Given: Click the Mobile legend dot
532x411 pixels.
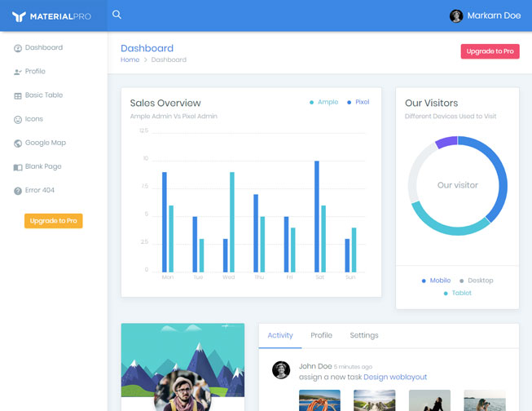Looking at the screenshot, I should coord(424,281).
